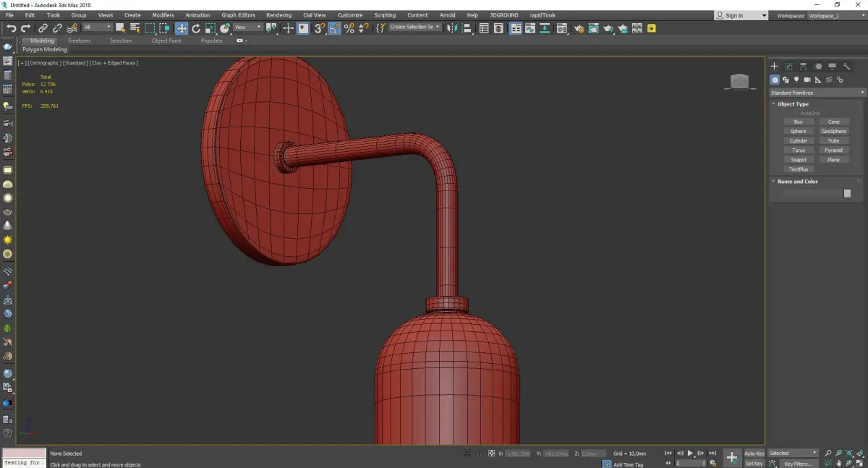Image resolution: width=868 pixels, height=468 pixels.
Task: Toggle the 3D Snaps button
Action: 319,28
